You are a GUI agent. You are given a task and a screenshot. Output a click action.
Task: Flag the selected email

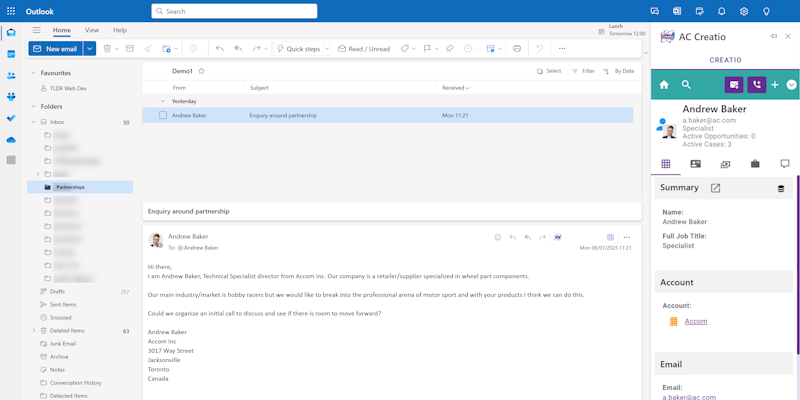427,48
